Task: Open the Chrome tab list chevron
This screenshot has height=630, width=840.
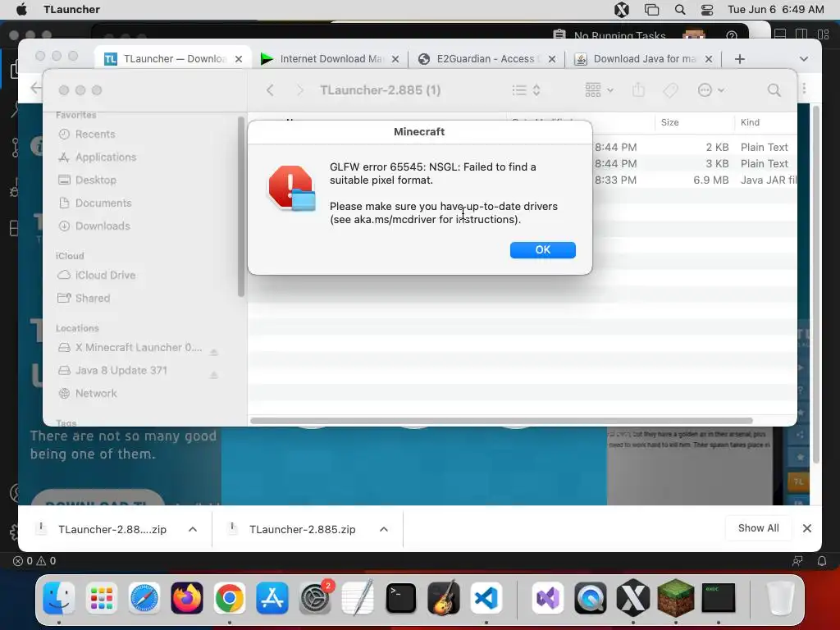Action: (804, 59)
